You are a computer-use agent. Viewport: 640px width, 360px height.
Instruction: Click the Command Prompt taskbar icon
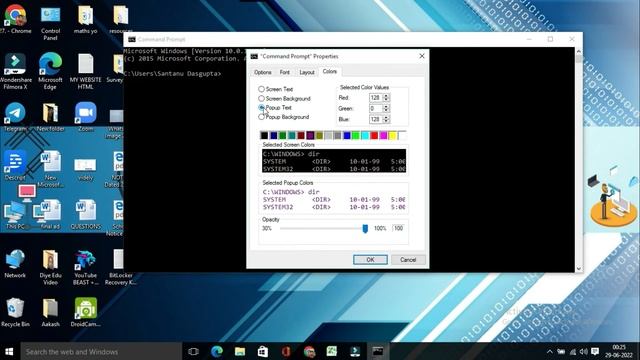(x=378, y=351)
